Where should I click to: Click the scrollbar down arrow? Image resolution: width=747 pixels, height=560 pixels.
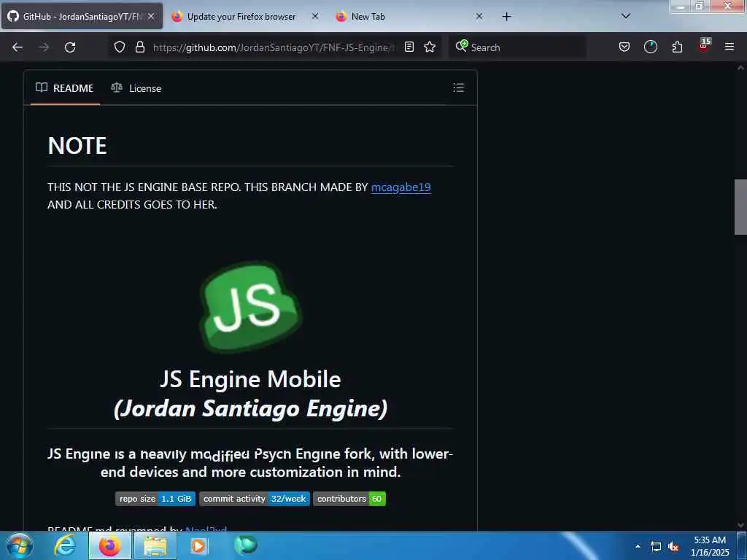740,525
